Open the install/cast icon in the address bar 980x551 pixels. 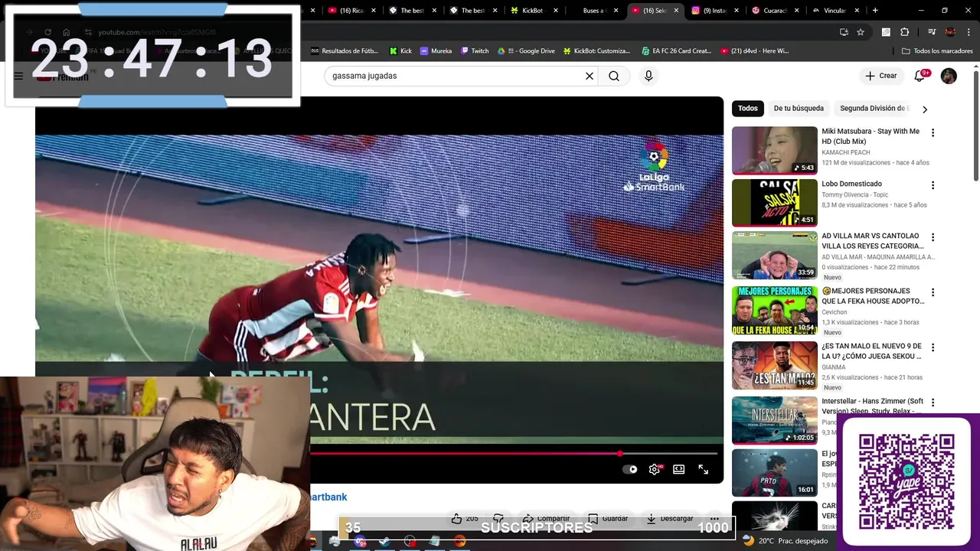tap(844, 32)
